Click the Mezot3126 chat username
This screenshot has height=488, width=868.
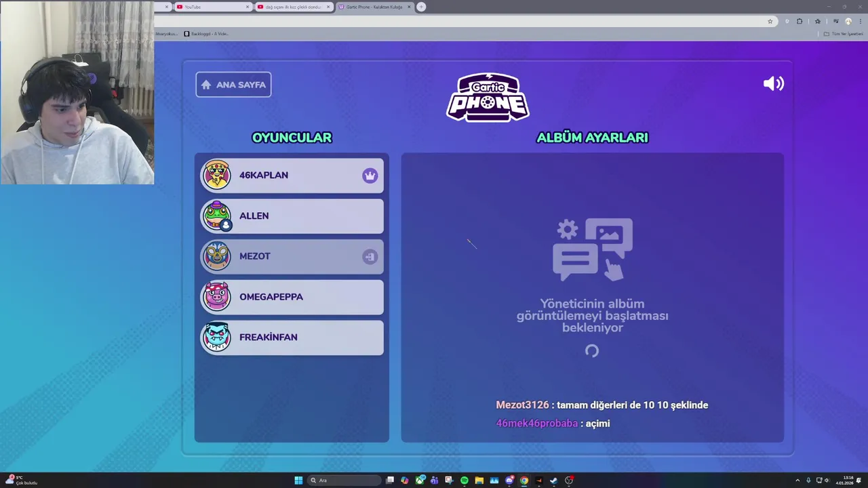(522, 405)
